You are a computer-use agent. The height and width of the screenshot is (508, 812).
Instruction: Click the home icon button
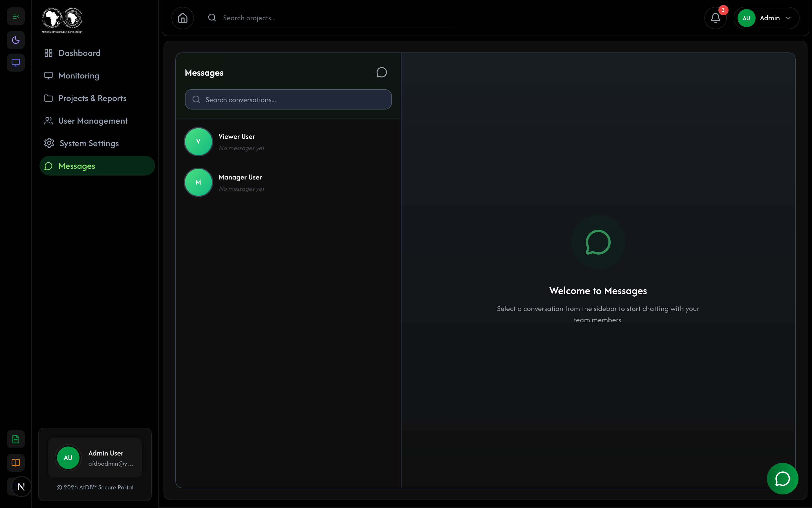tap(182, 18)
